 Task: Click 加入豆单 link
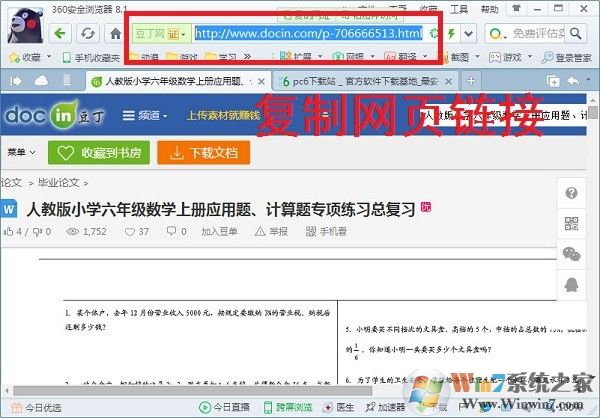click(220, 232)
